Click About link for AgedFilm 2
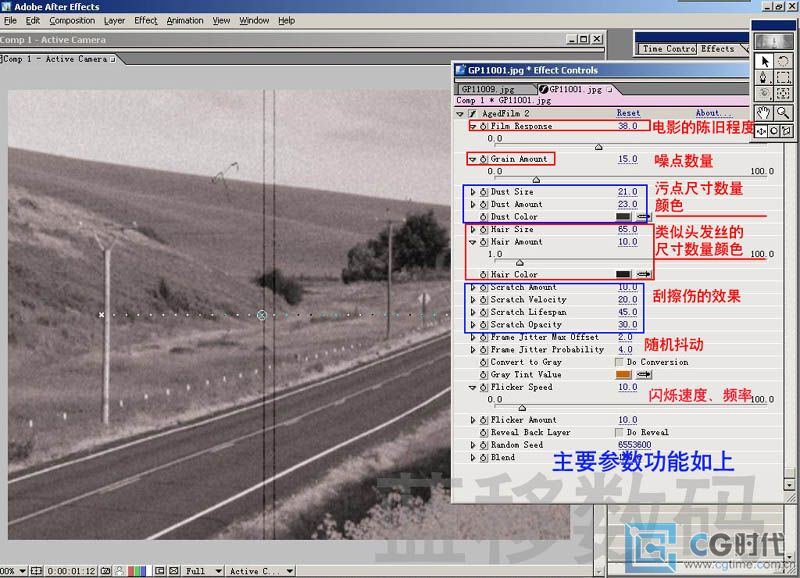 tap(713, 113)
